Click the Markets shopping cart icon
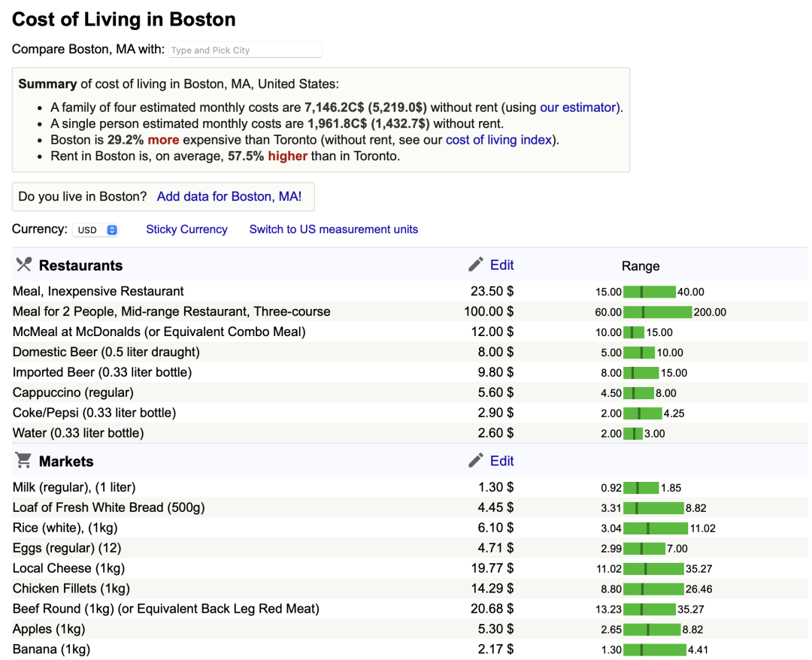Screen dimensions: 812x660 23,460
